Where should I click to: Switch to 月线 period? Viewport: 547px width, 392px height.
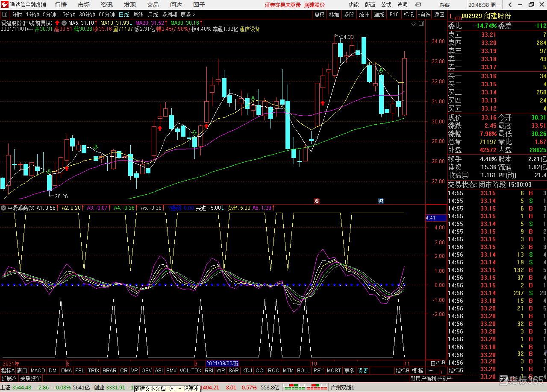coord(153,15)
